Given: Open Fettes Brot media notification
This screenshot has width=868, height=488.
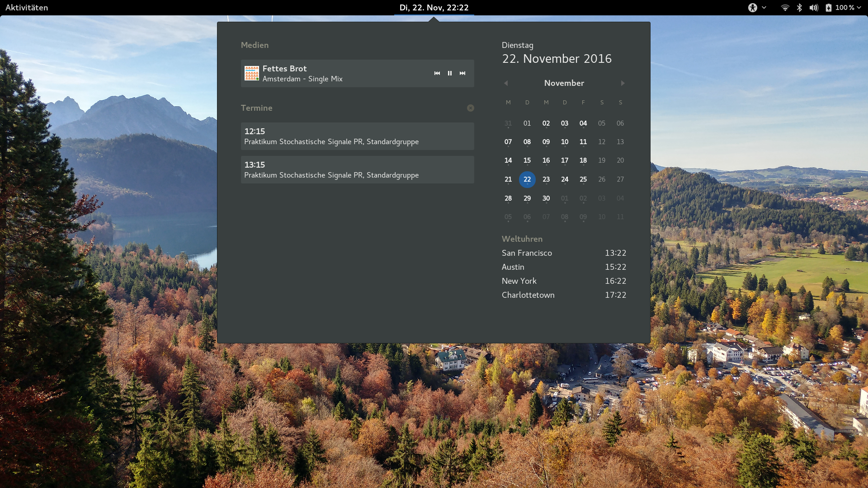Looking at the screenshot, I should pyautogui.click(x=357, y=74).
